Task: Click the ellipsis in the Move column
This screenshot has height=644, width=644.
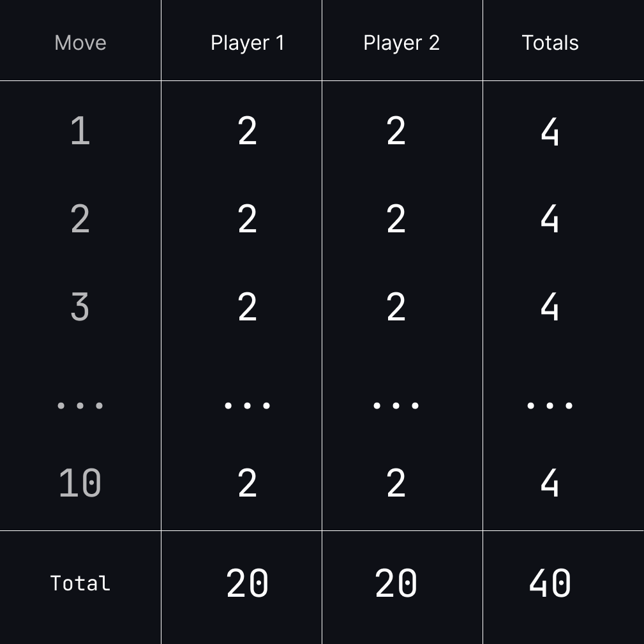Action: click(x=80, y=405)
